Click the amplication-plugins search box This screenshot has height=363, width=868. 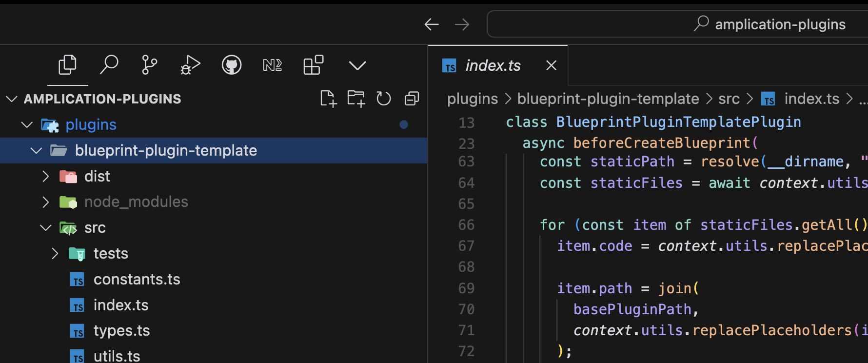[x=678, y=24]
